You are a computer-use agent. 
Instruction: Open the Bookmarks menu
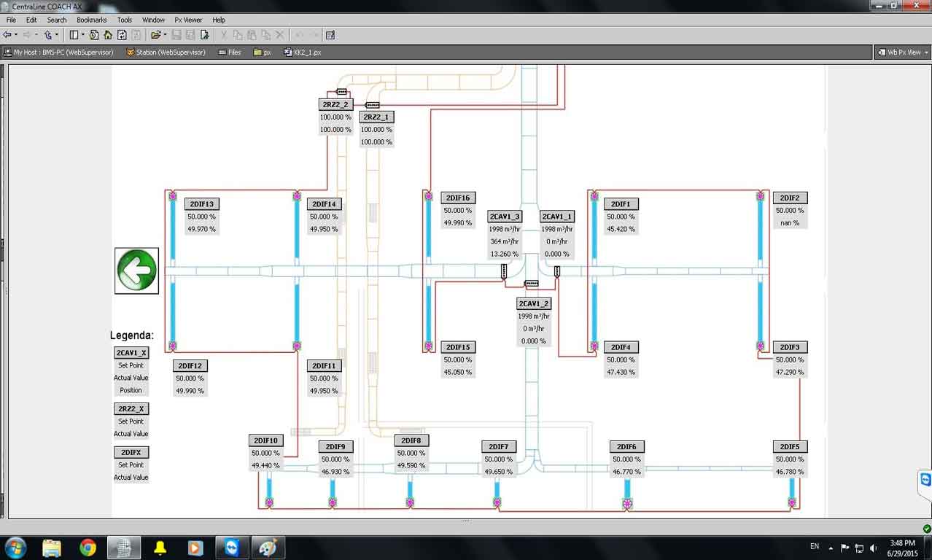coord(91,20)
